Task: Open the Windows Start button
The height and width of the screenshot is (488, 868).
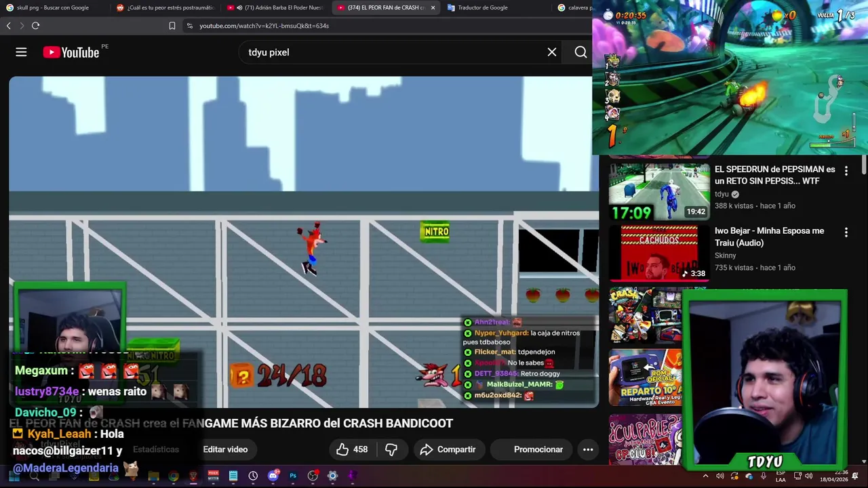Action: (x=14, y=476)
